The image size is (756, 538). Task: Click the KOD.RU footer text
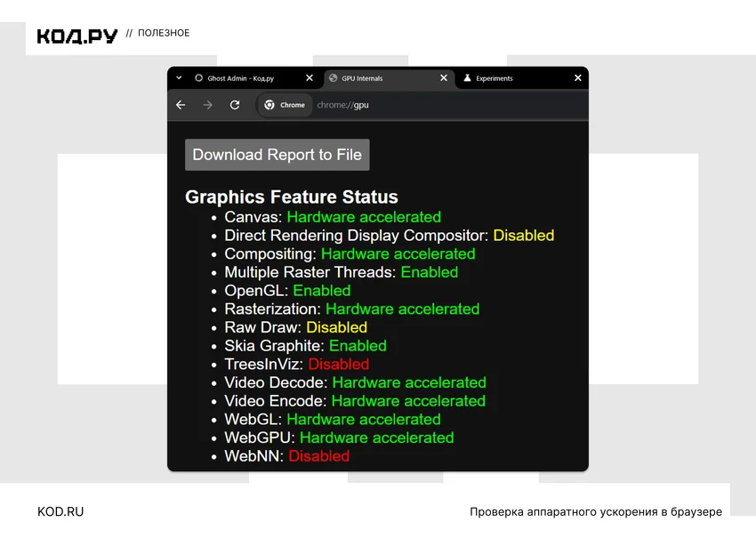(x=60, y=511)
